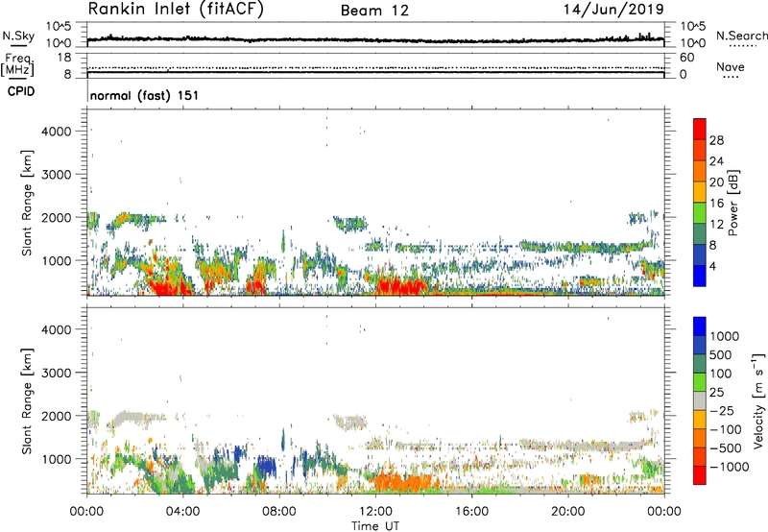Viewport: 768px width, 532px height.
Task: Select the 'N.Search' legend label
Action: pyautogui.click(x=742, y=36)
